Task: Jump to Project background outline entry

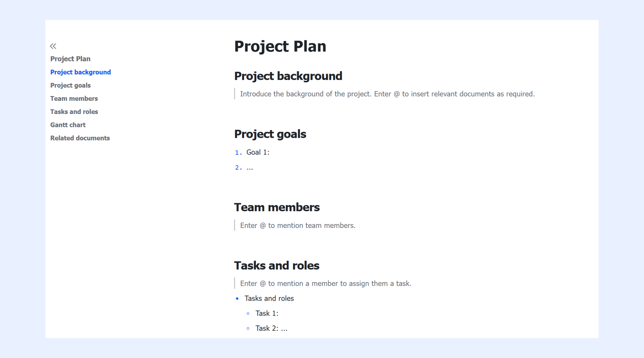Action: (x=80, y=72)
